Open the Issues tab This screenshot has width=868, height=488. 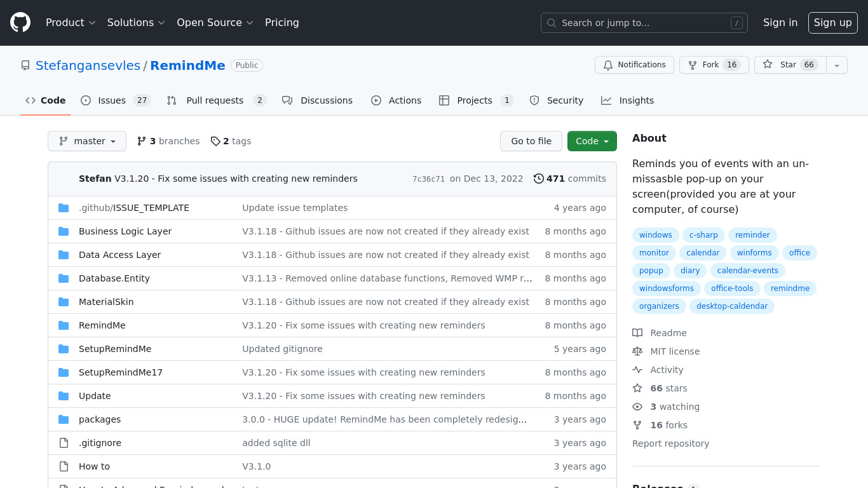[x=116, y=100]
